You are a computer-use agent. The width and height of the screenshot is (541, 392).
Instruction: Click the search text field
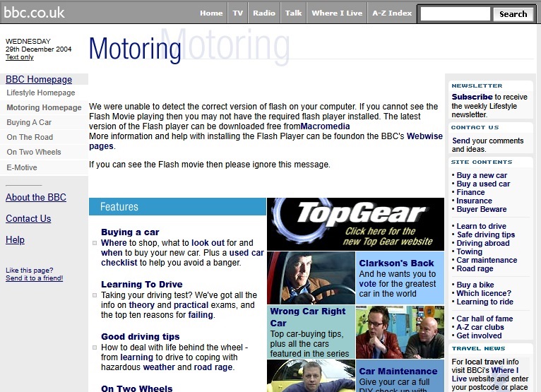click(455, 14)
